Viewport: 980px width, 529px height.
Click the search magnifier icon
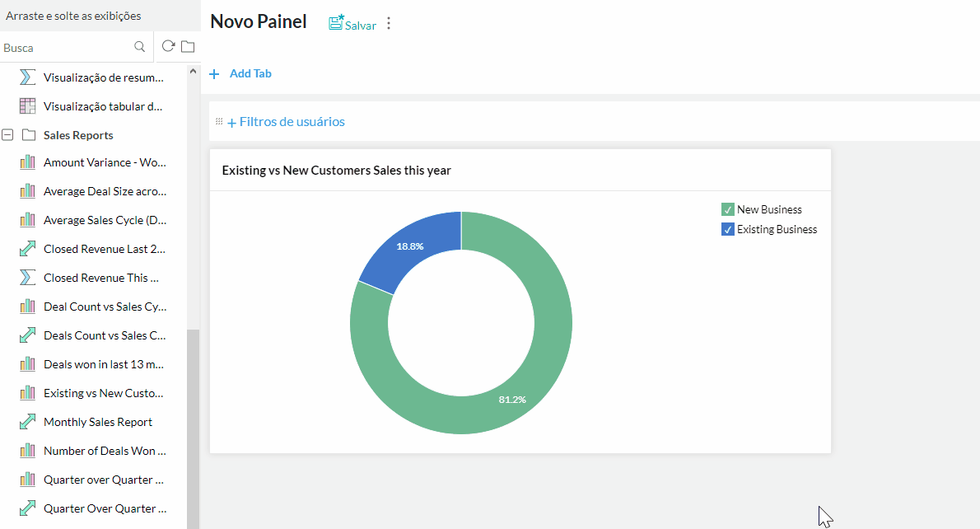[x=139, y=47]
